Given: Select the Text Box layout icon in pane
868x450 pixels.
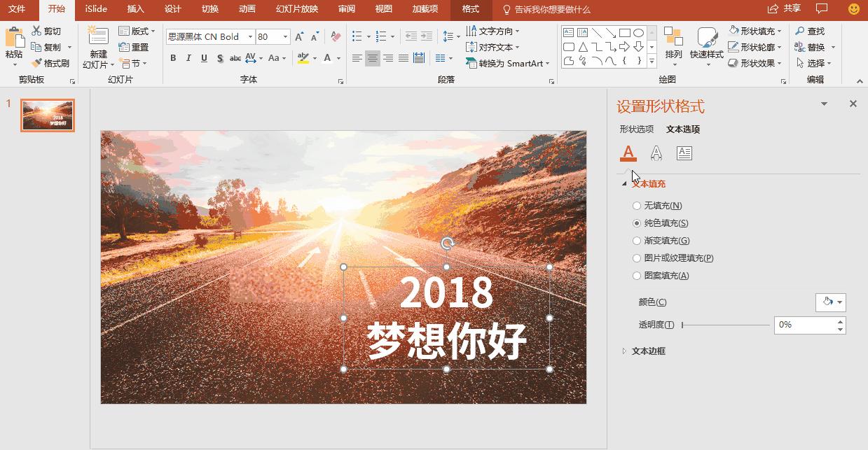Looking at the screenshot, I should [684, 153].
